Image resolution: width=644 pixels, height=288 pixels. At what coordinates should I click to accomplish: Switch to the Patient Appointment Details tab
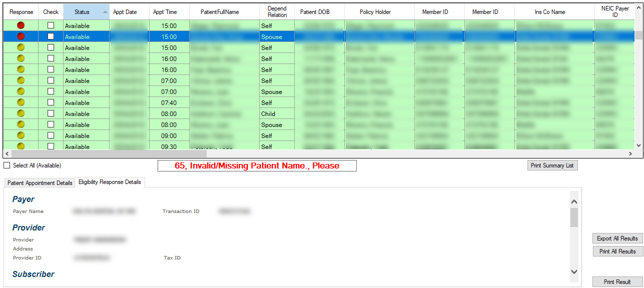tap(39, 182)
